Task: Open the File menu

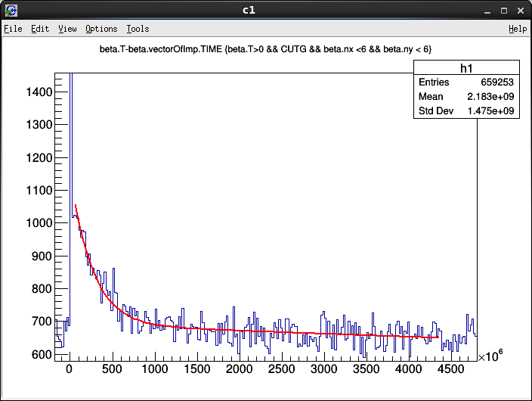Action: pyautogui.click(x=13, y=29)
